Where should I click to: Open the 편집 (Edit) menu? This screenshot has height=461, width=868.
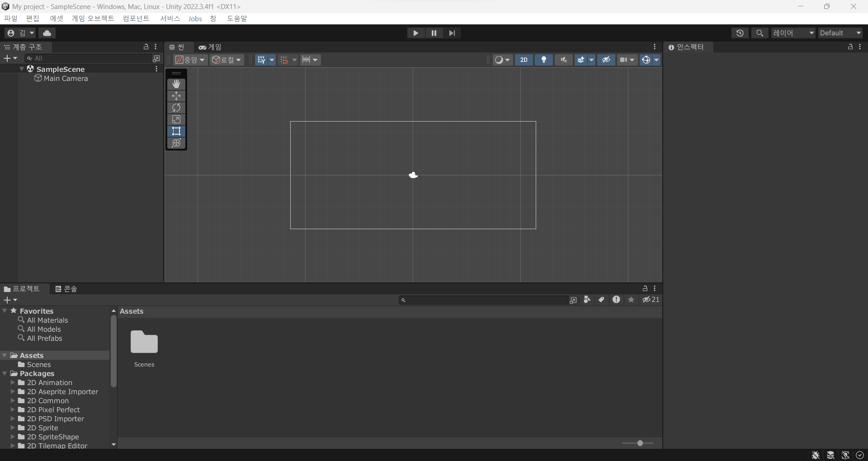point(33,19)
